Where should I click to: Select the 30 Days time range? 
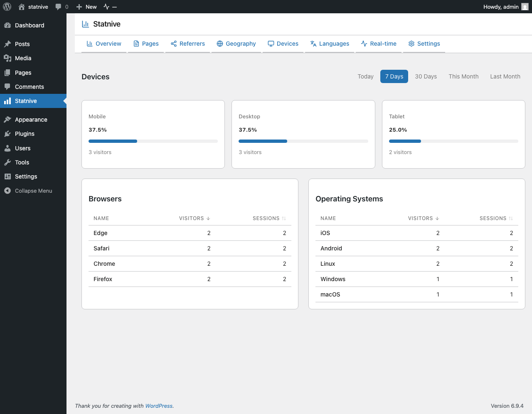(x=426, y=76)
